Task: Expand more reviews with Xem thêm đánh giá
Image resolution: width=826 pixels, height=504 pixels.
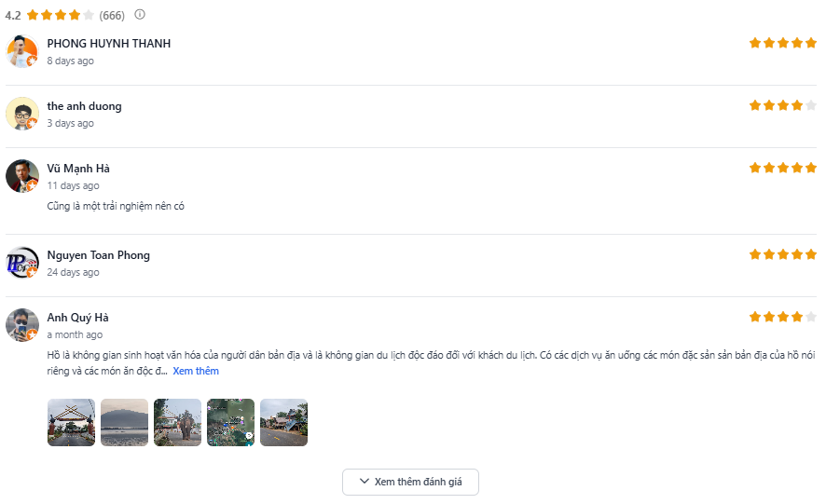Action: click(x=410, y=482)
